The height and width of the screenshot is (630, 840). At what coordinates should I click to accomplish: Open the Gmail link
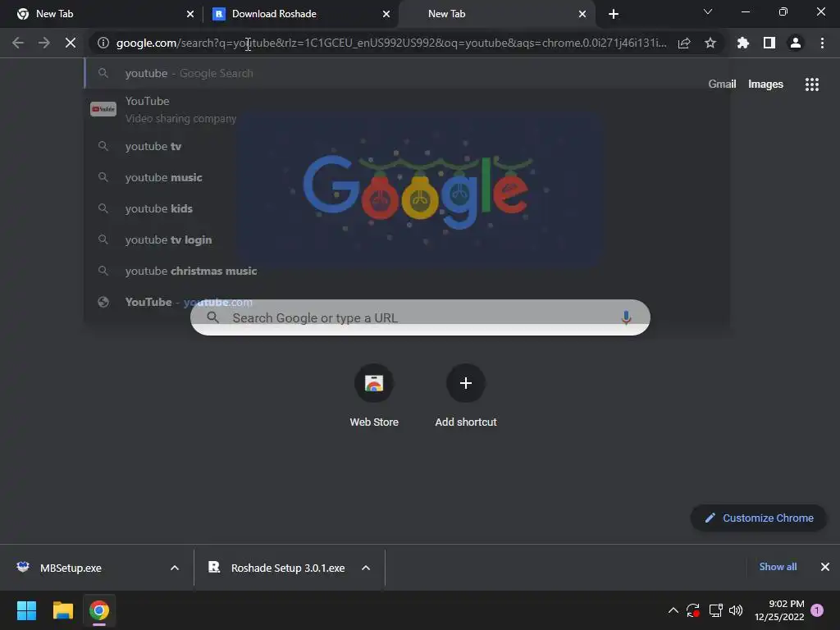[722, 84]
